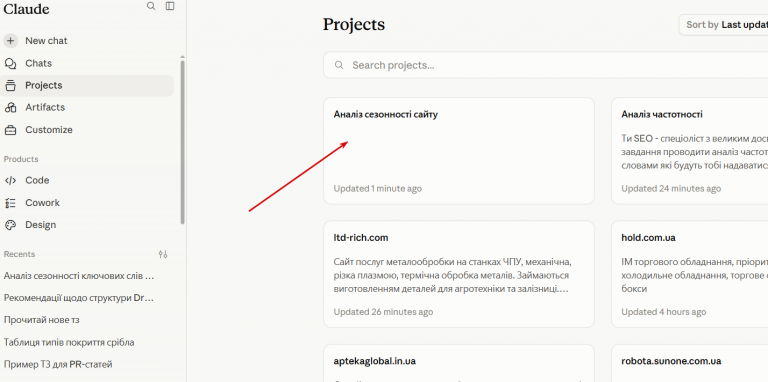Image resolution: width=768 pixels, height=382 pixels.
Task: Click the sidebar vertical scrollbar
Action: pyautogui.click(x=183, y=142)
